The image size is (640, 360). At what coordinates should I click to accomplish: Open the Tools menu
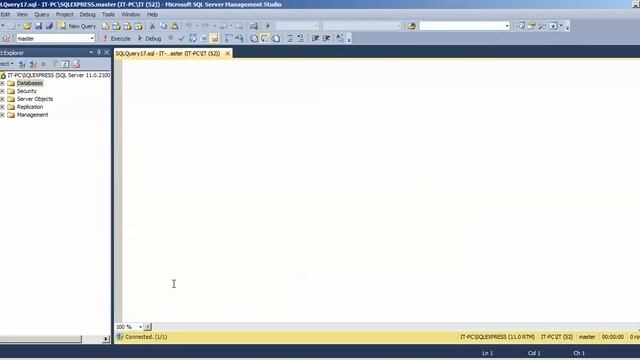pyautogui.click(x=108, y=14)
